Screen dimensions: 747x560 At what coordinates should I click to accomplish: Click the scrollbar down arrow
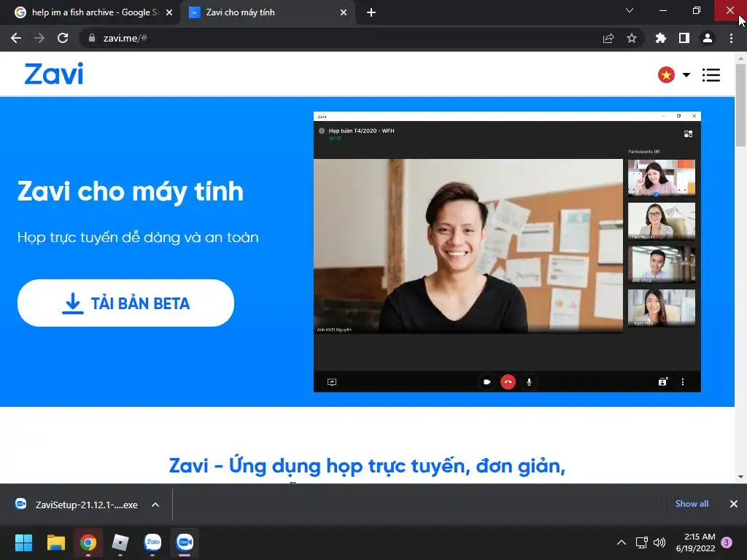pos(740,477)
